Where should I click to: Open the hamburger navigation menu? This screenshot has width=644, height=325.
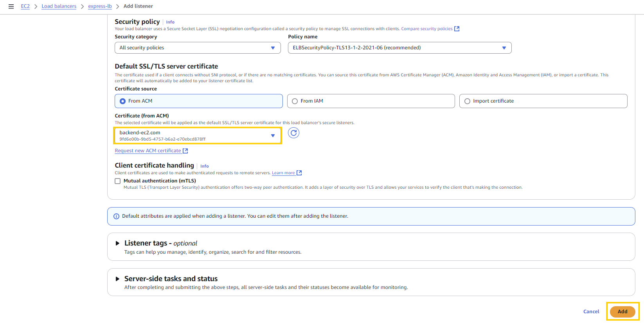click(x=11, y=6)
